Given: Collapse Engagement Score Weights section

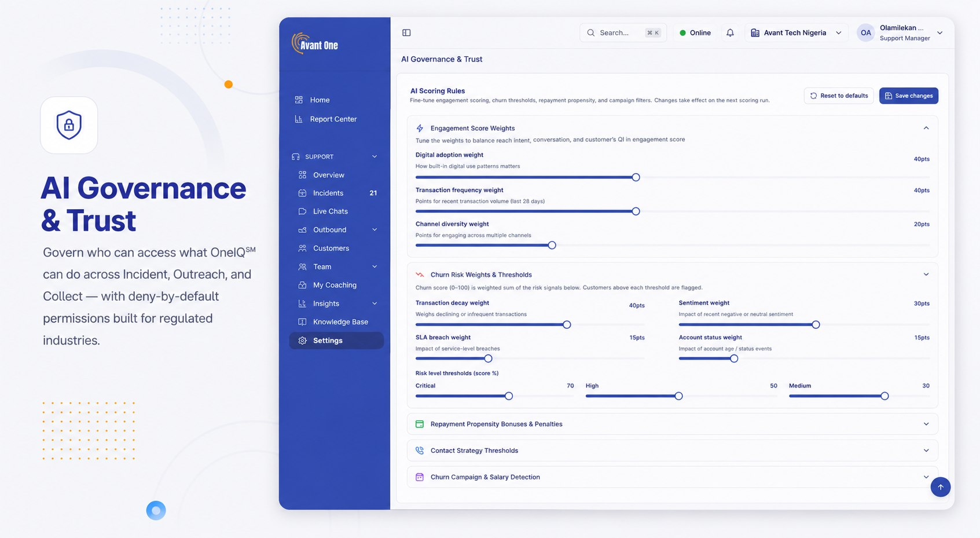Looking at the screenshot, I should point(926,128).
